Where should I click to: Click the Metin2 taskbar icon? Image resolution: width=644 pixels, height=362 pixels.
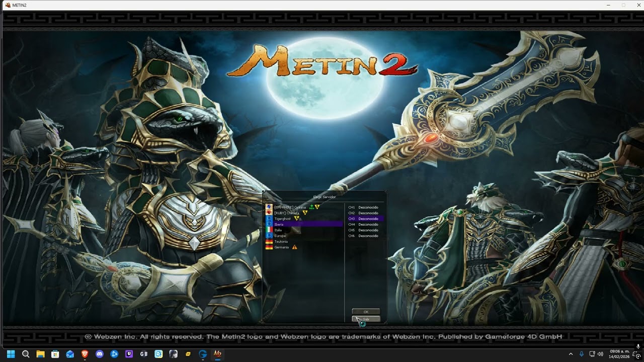tap(217, 354)
